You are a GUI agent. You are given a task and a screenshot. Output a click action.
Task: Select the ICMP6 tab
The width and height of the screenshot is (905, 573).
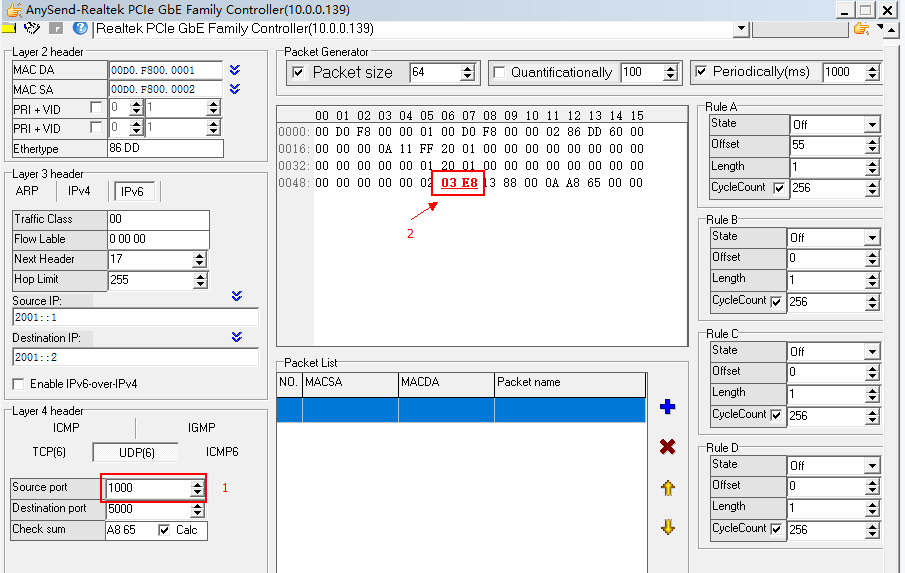click(x=222, y=452)
